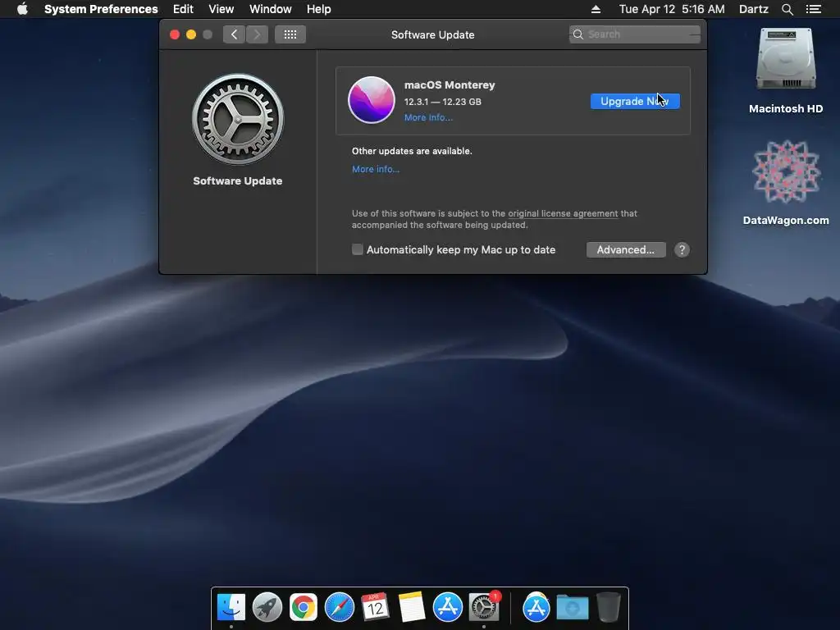This screenshot has width=840, height=630.
Task: Open the Window menu
Action: coord(270,9)
